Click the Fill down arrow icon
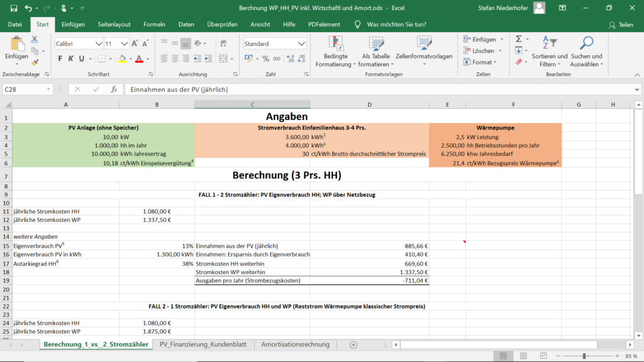Screen dimensions: 644x362 click(519, 50)
